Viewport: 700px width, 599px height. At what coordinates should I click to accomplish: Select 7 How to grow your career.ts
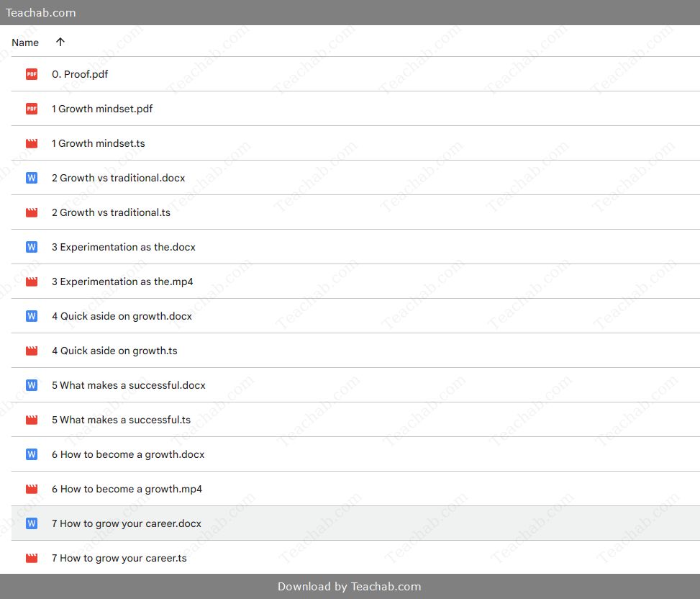point(355,558)
